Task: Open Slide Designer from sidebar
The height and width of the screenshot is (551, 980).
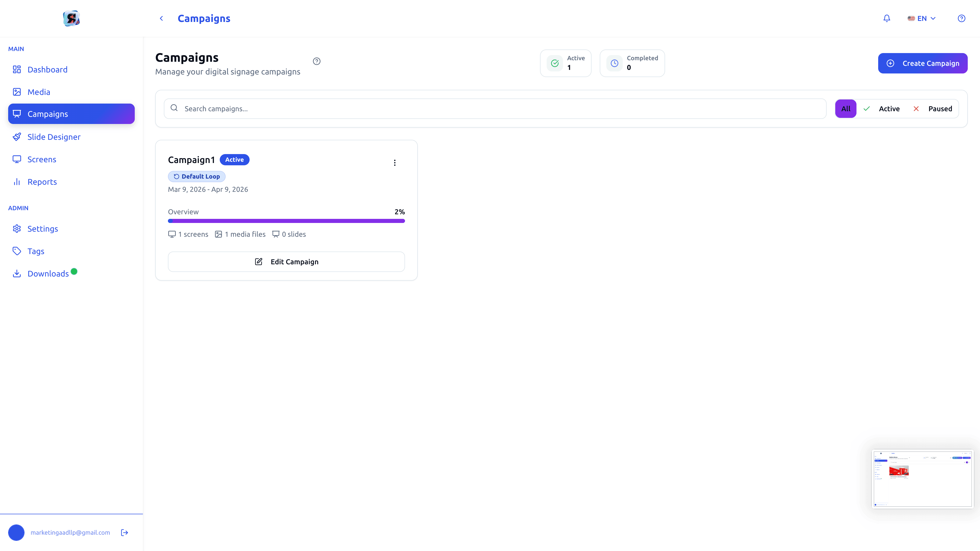Action: pyautogui.click(x=54, y=137)
